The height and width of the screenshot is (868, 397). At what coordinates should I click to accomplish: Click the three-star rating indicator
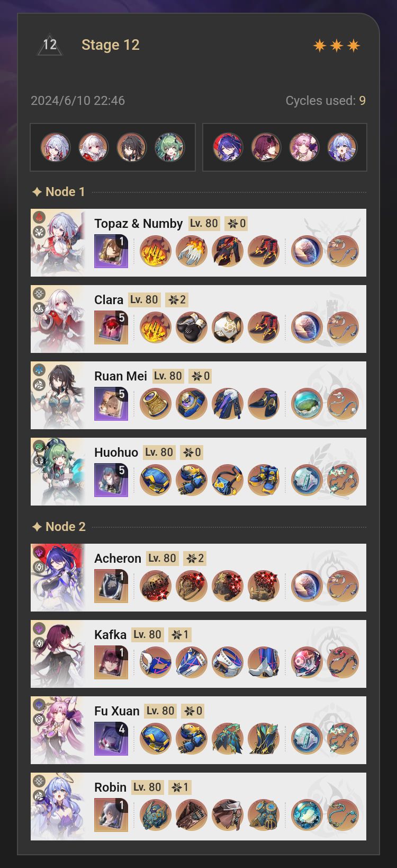(x=337, y=46)
